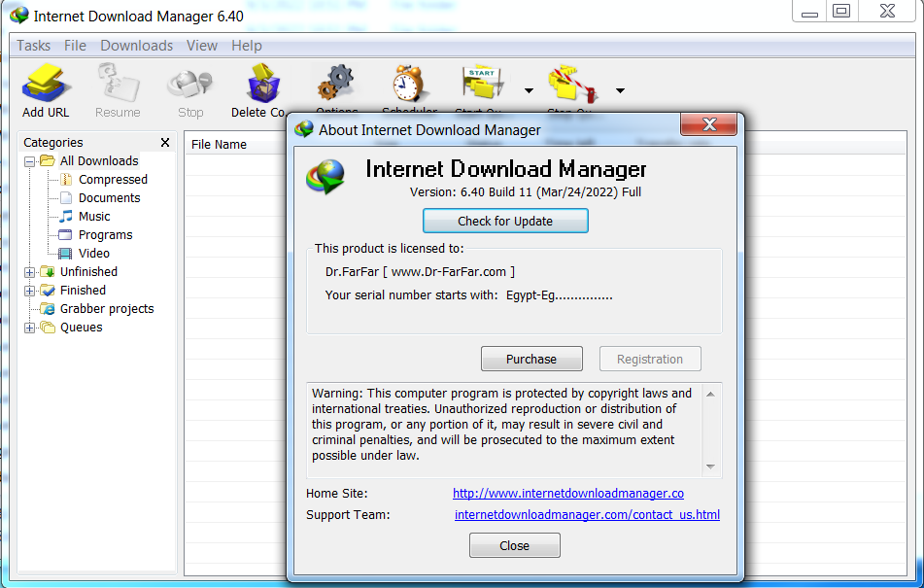Click the Add URL toolbar icon
Screen dimensions: 924x588
click(x=45, y=85)
